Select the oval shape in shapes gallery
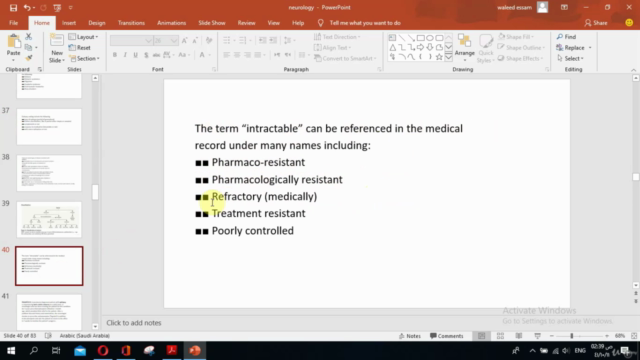The width and height of the screenshot is (640, 360). (430, 38)
